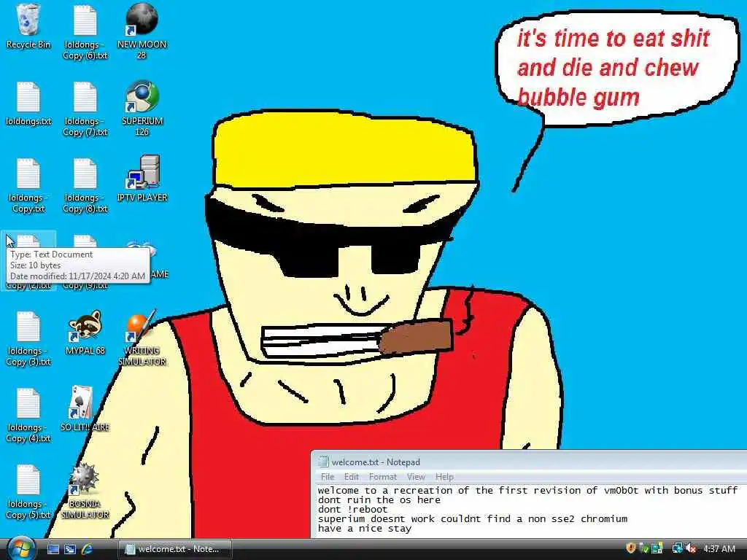Select loldongs - Copy.txt file icon
747x560 pixels.
[28, 186]
